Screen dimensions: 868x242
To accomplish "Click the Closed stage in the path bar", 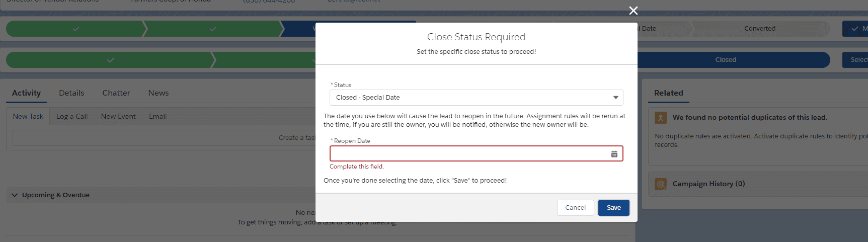I will pos(726,60).
